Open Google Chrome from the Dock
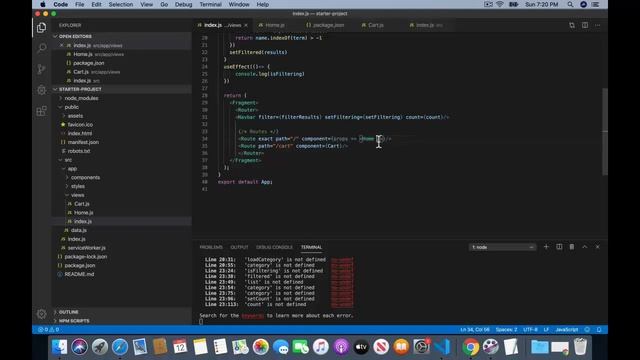The width and height of the screenshot is (640, 360). pos(471,347)
